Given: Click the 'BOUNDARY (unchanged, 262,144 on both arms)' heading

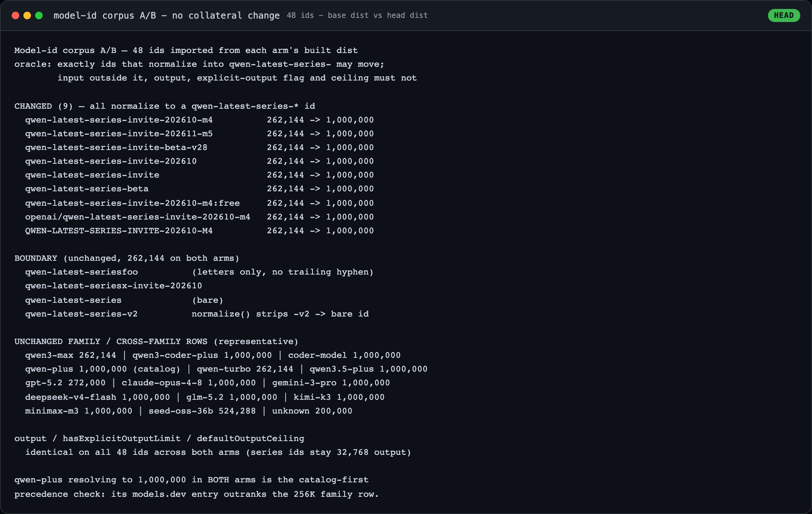Looking at the screenshot, I should pos(127,258).
